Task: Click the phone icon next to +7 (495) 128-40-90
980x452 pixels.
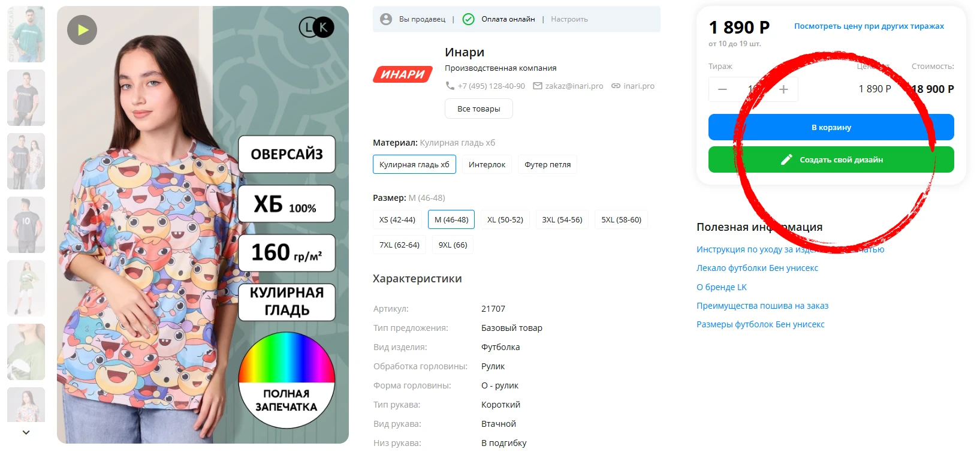Action: pyautogui.click(x=450, y=86)
